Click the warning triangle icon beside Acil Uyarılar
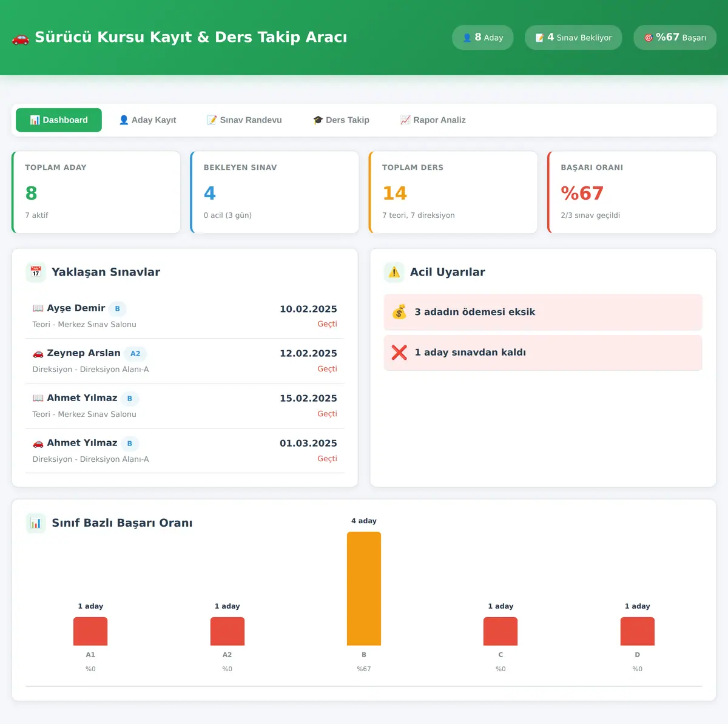728x724 pixels. 394,272
